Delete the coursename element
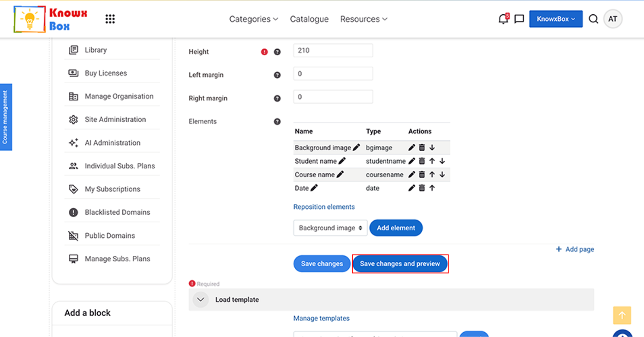Viewport: 644px width, 337px height. 422,175
